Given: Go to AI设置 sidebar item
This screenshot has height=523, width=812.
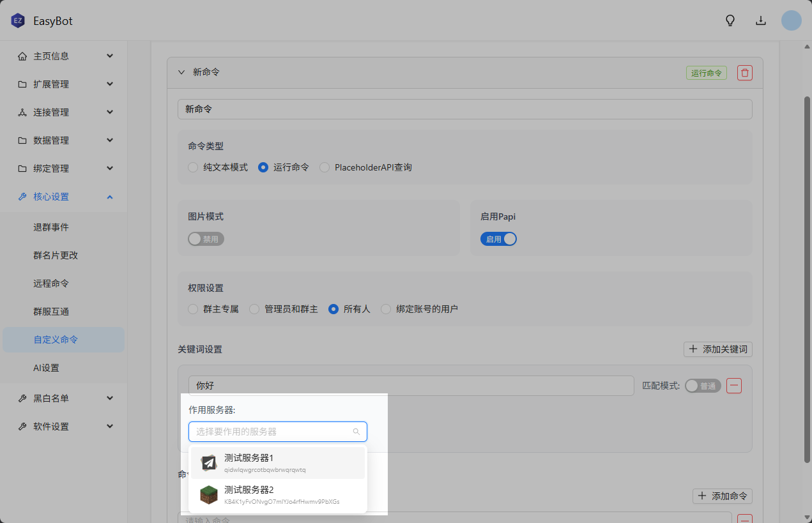Looking at the screenshot, I should click(x=46, y=368).
